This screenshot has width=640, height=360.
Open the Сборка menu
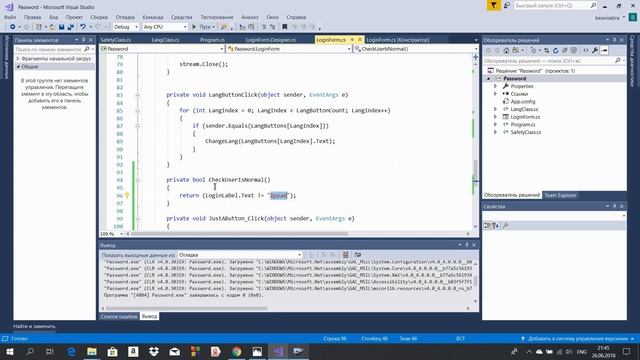[99, 17]
